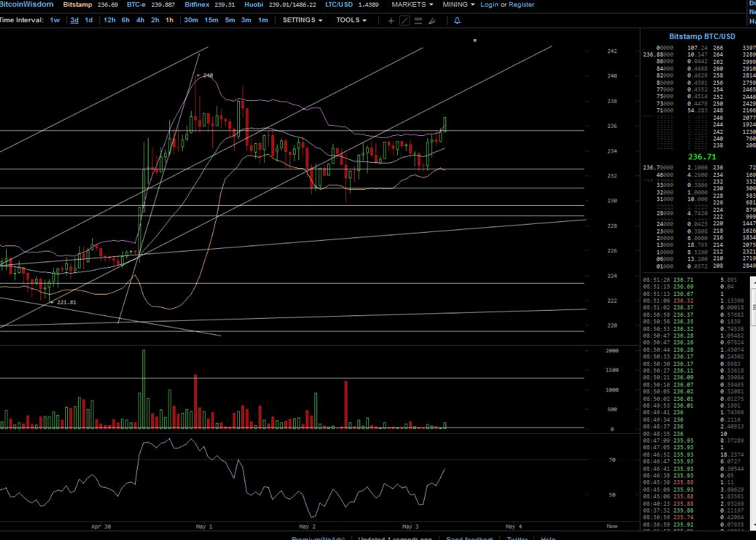This screenshot has width=756, height=540.
Task: Open the BTC-e market link
Action: click(136, 4)
